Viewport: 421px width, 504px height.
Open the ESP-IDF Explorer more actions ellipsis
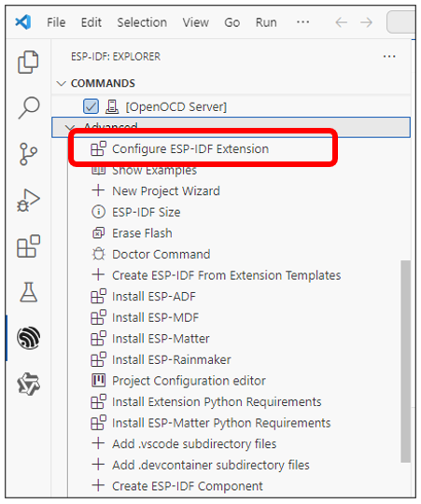(389, 57)
